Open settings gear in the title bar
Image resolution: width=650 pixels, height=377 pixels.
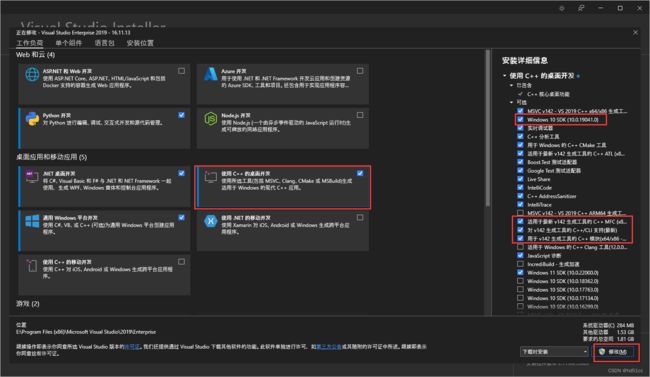point(562,8)
